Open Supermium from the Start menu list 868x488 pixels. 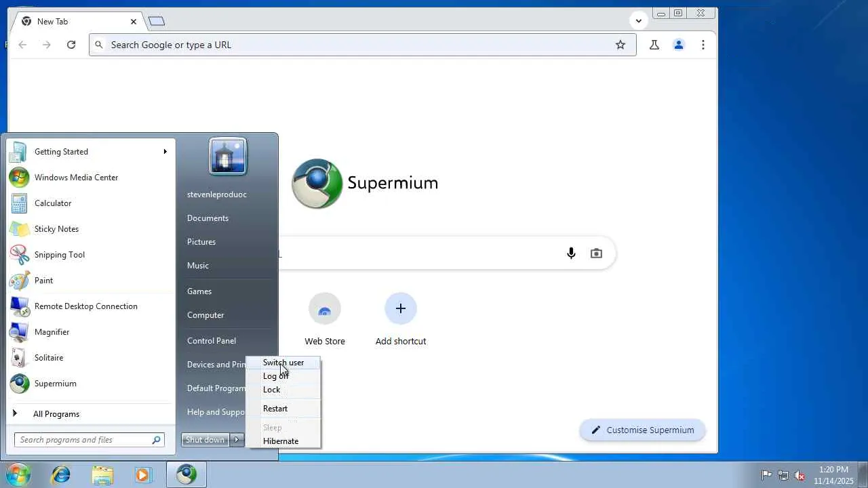[x=91, y=384]
